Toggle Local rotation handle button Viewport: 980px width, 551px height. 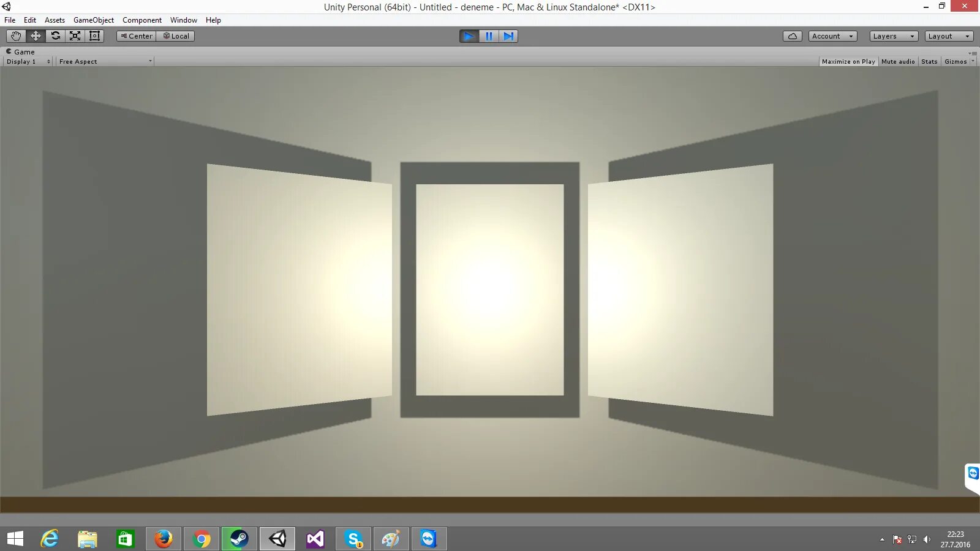coord(176,36)
